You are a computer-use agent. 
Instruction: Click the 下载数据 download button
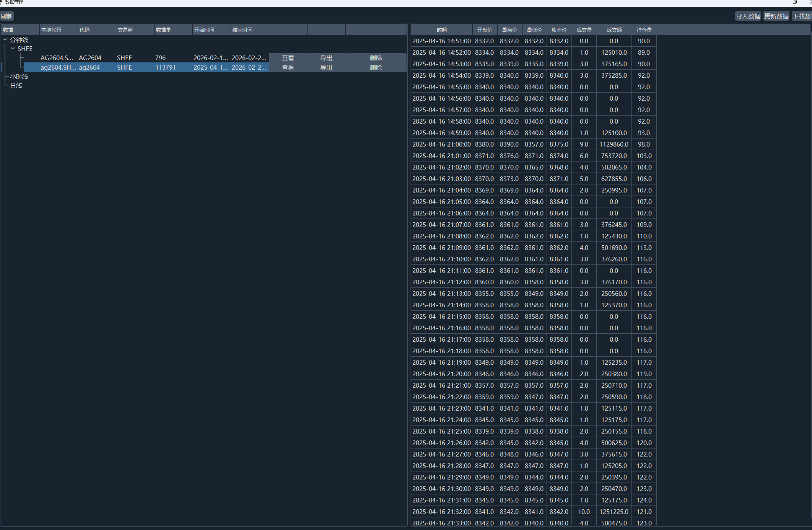pyautogui.click(x=802, y=16)
